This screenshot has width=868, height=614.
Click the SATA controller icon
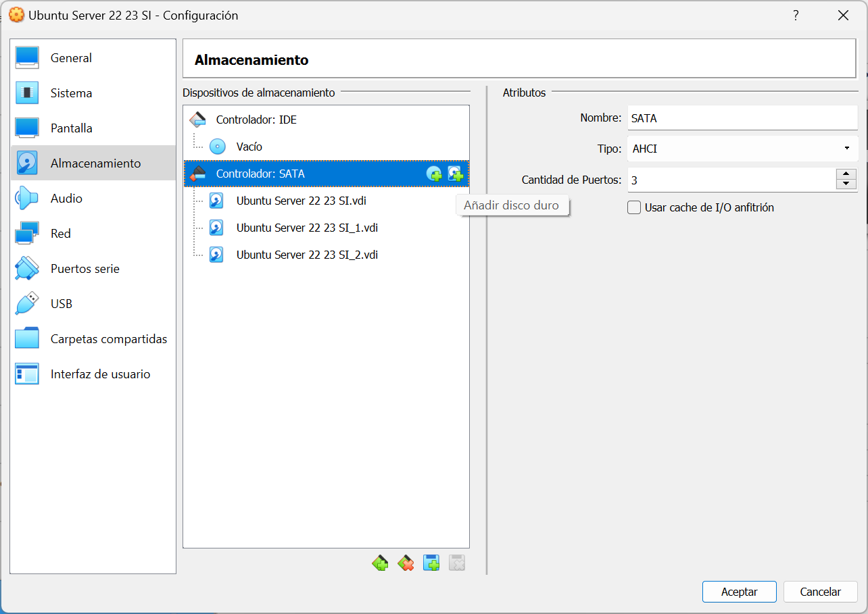coord(197,174)
